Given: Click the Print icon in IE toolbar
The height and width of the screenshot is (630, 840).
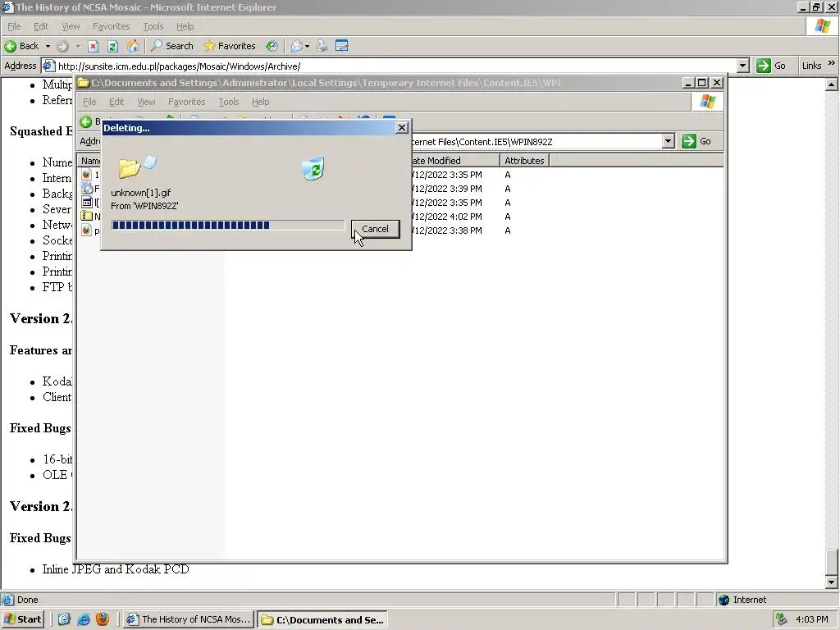Looking at the screenshot, I should (322, 46).
